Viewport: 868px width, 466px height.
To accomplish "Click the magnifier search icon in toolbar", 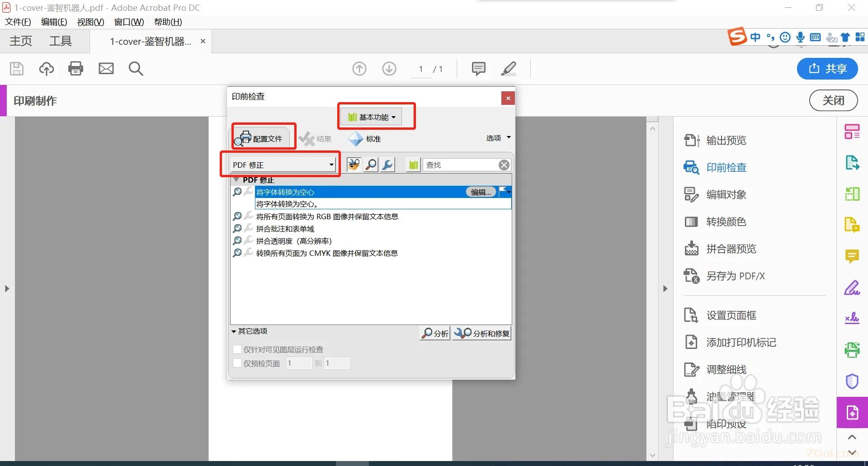I will pos(136,69).
